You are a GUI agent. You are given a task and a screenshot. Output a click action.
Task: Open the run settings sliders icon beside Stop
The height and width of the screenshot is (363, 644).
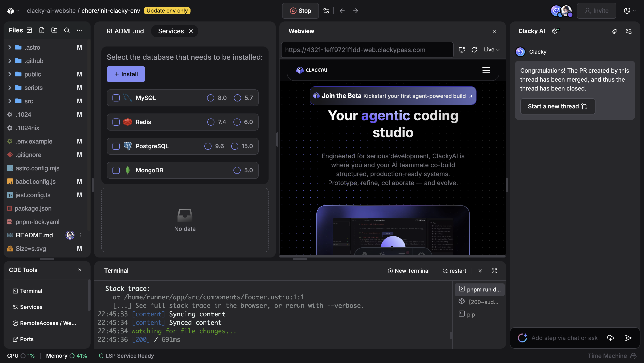coord(326,11)
